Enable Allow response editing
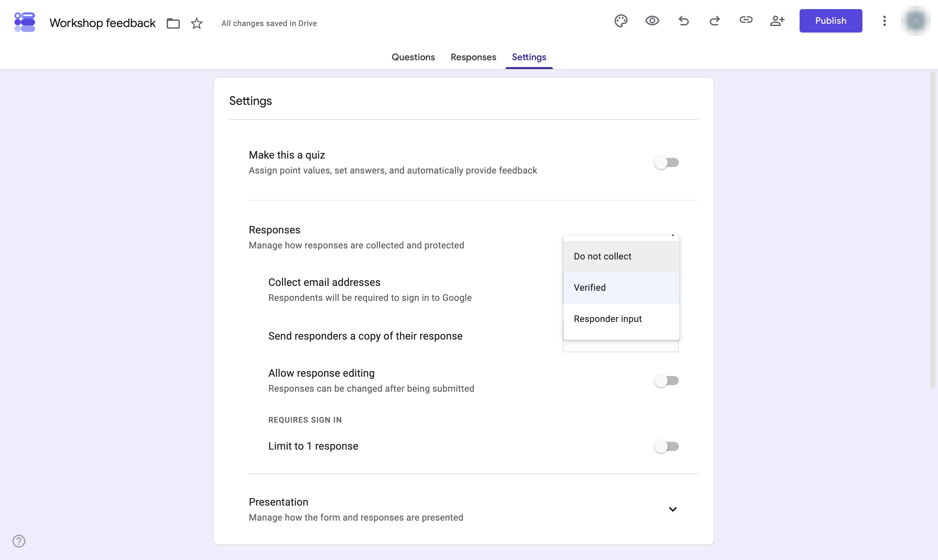Screen dimensions: 938x560 click(667, 381)
